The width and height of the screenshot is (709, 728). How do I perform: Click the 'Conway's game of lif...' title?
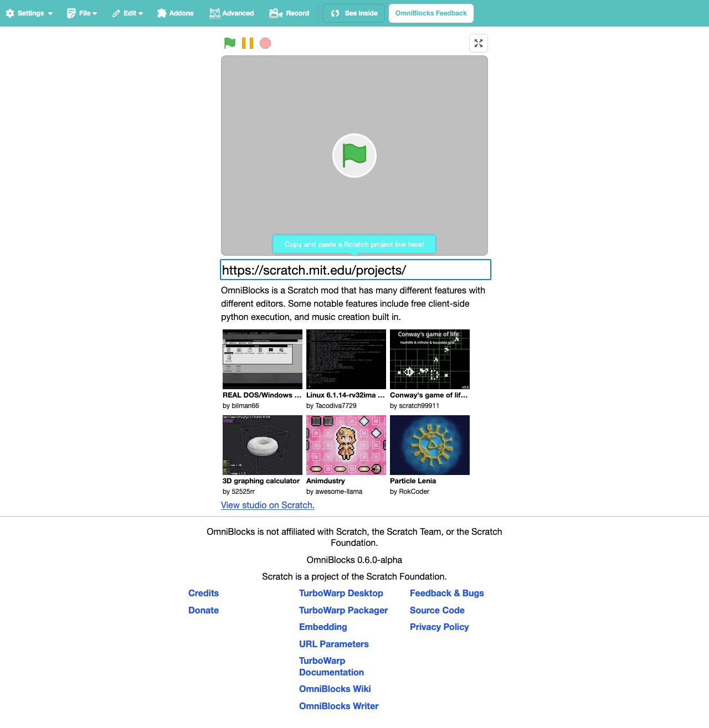click(429, 395)
